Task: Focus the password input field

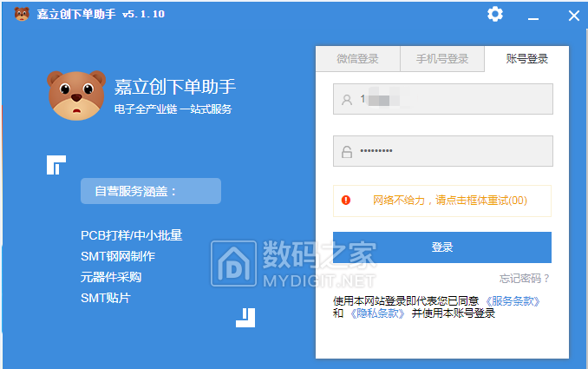Action: 451,151
